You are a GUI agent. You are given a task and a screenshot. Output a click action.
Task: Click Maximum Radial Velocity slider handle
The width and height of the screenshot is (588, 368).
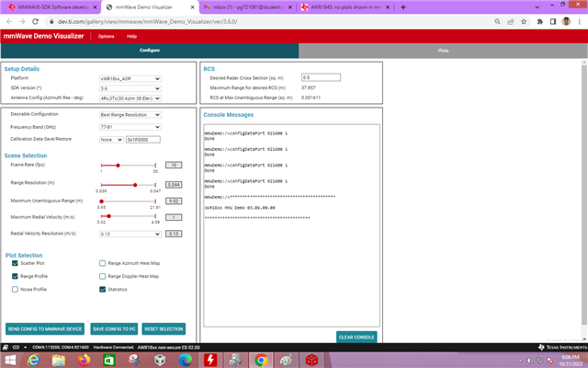click(109, 216)
